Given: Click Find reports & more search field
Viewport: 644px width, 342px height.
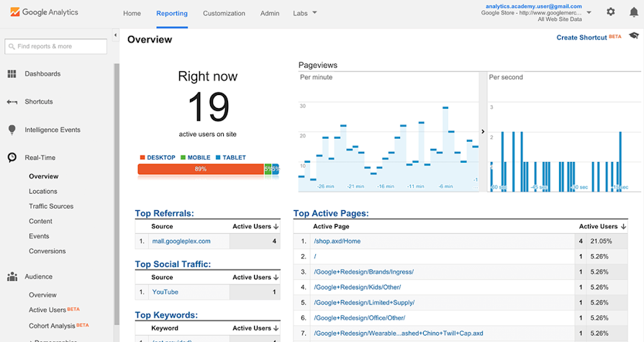Looking at the screenshot, I should pos(56,47).
